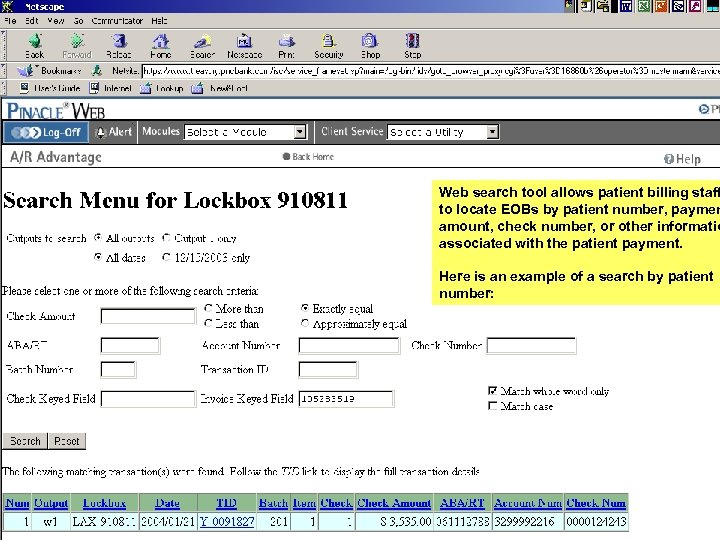Select the All dates radio button
This screenshot has height=540, width=720.
pos(98,257)
